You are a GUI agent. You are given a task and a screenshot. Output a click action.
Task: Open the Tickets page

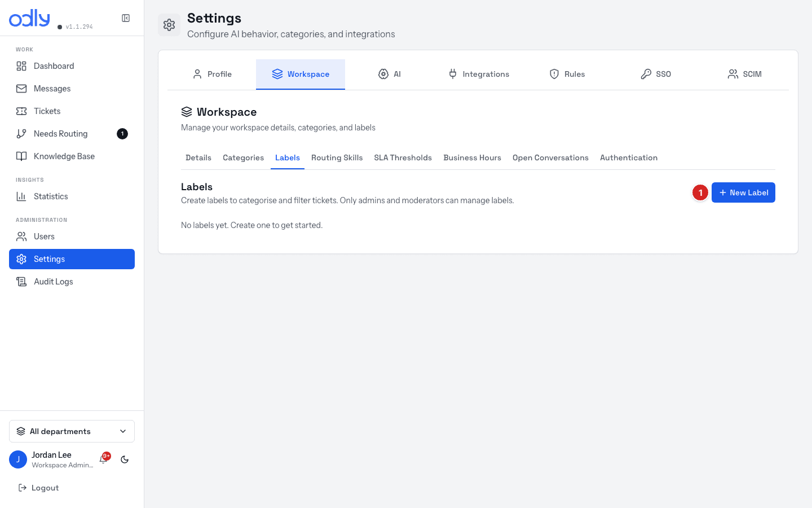coord(72,111)
